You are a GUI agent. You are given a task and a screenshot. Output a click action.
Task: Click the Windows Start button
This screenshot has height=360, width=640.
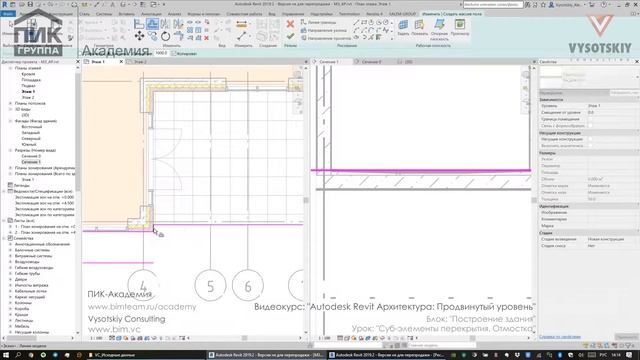point(6,355)
